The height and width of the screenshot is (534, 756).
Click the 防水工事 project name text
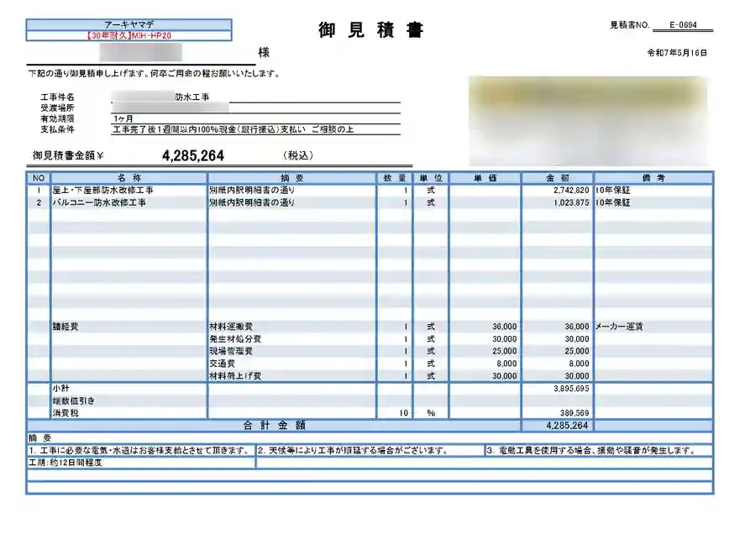[192, 97]
